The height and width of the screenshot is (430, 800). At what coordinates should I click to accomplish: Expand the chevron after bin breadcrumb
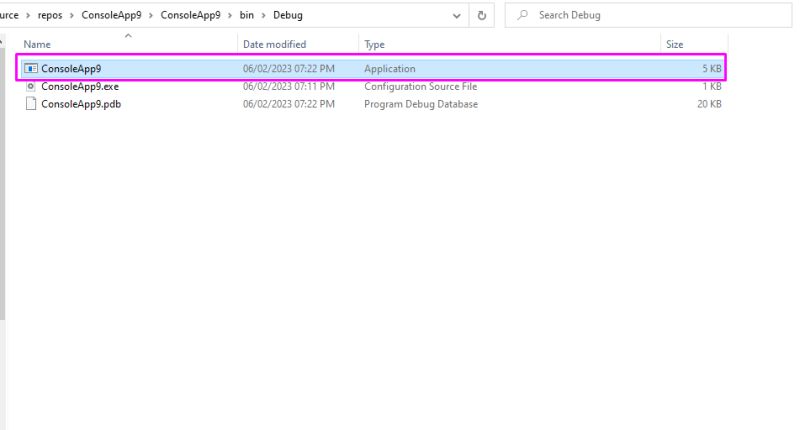[x=263, y=15]
